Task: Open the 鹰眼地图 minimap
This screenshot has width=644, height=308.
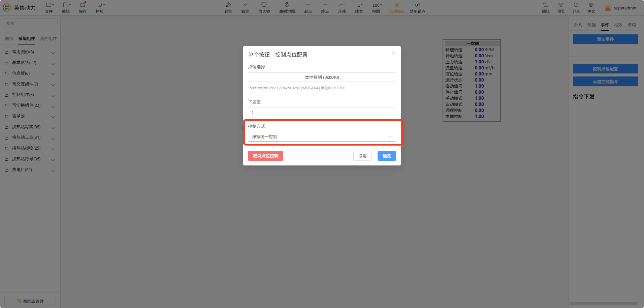Action: tap(287, 7)
